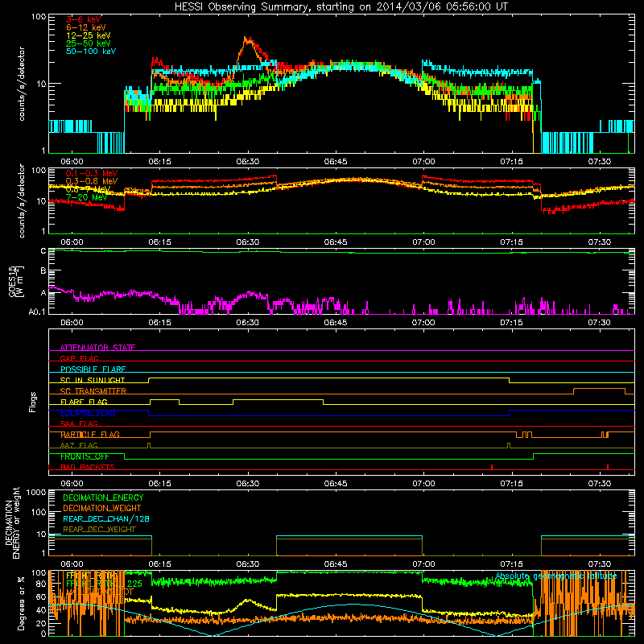Screen dimensions: 644x644
Task: Click the B level tick label in GOES panel
Action: coord(43,271)
